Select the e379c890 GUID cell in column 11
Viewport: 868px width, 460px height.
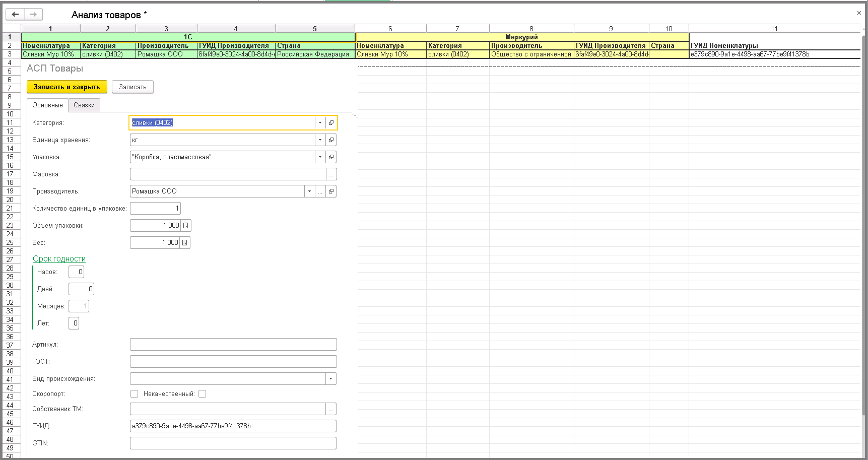[775, 54]
